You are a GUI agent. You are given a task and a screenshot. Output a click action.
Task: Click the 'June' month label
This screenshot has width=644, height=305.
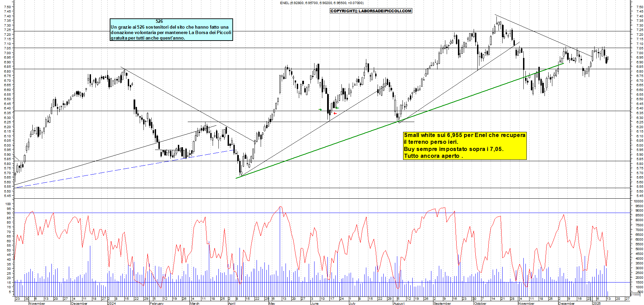315,303
